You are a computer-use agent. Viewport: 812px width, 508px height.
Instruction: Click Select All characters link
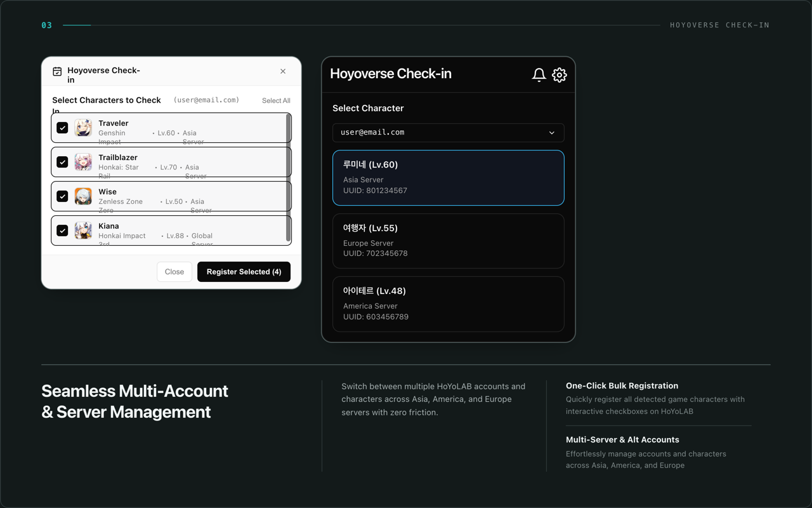276,100
